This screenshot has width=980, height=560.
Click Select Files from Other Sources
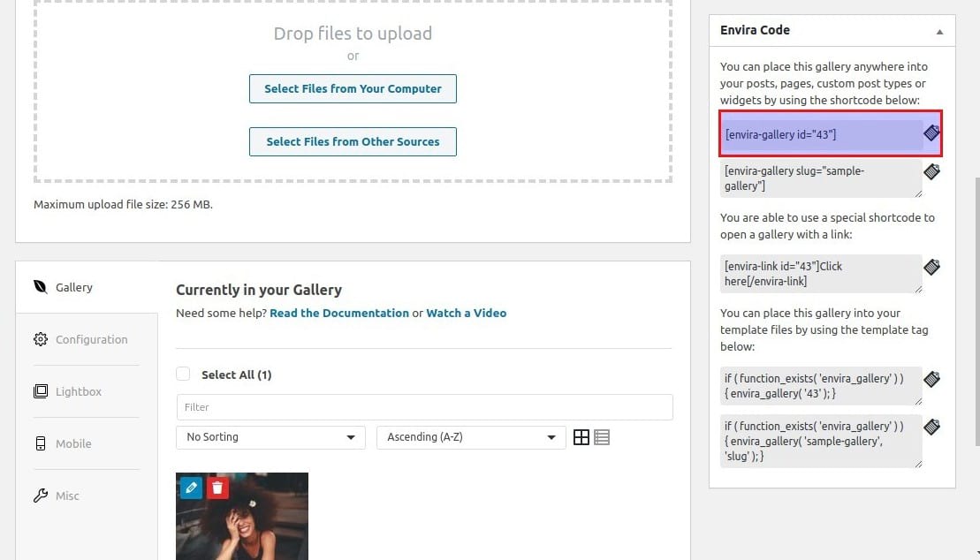(x=353, y=141)
